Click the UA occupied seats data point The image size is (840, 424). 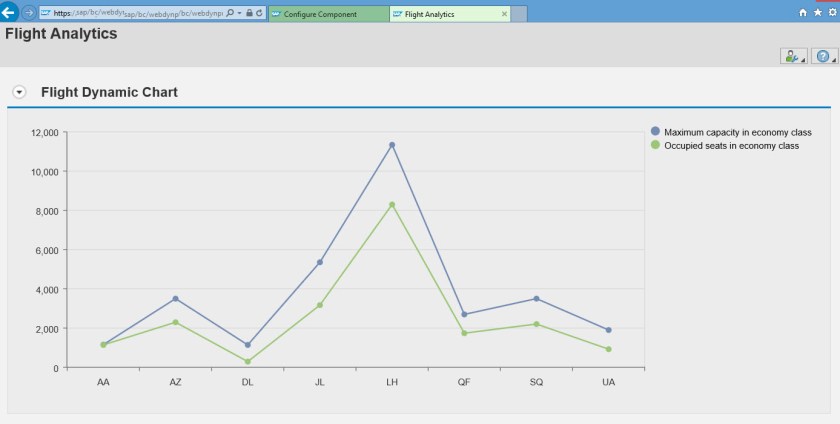coord(609,349)
